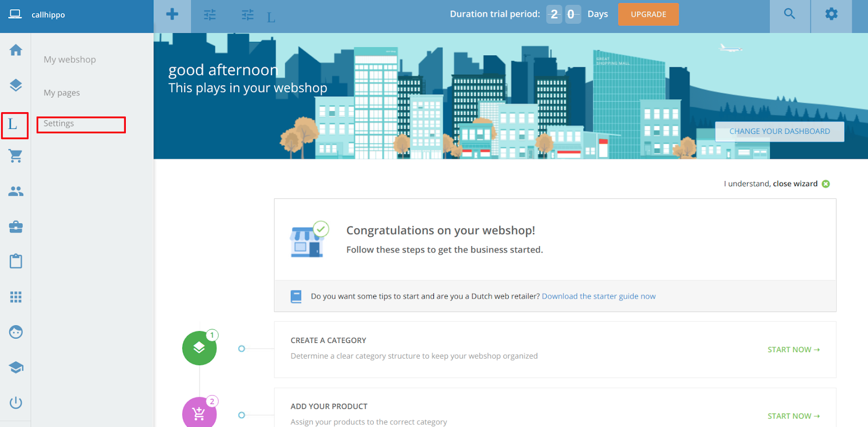Click timeline marker beside Add Your Product
Viewport: 868px width, 427px height.
(x=241, y=415)
